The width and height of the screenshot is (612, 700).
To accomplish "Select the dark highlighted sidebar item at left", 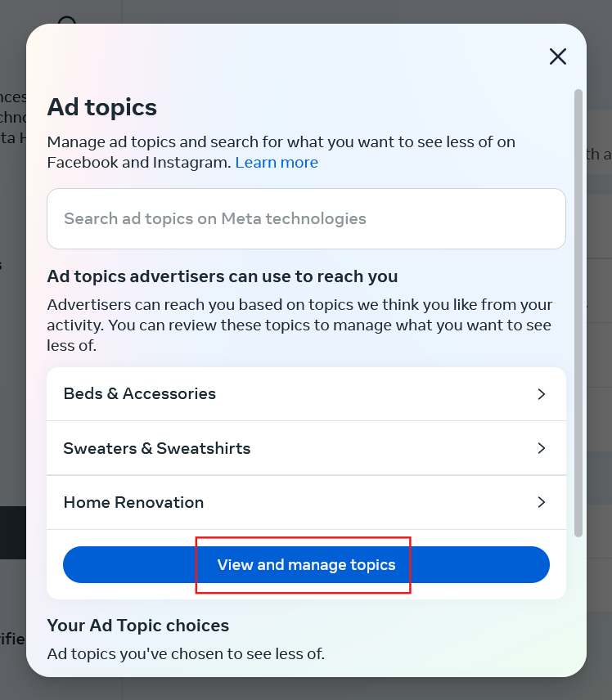I will (12, 532).
